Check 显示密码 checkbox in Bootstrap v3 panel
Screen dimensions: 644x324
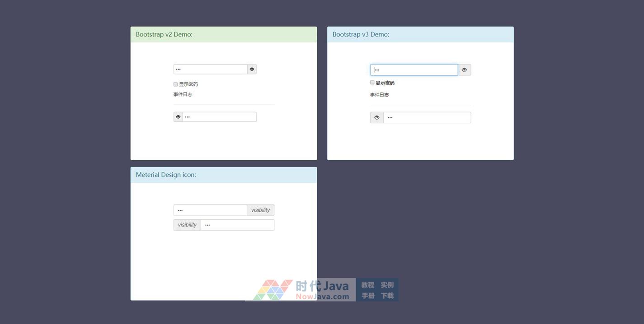372,83
